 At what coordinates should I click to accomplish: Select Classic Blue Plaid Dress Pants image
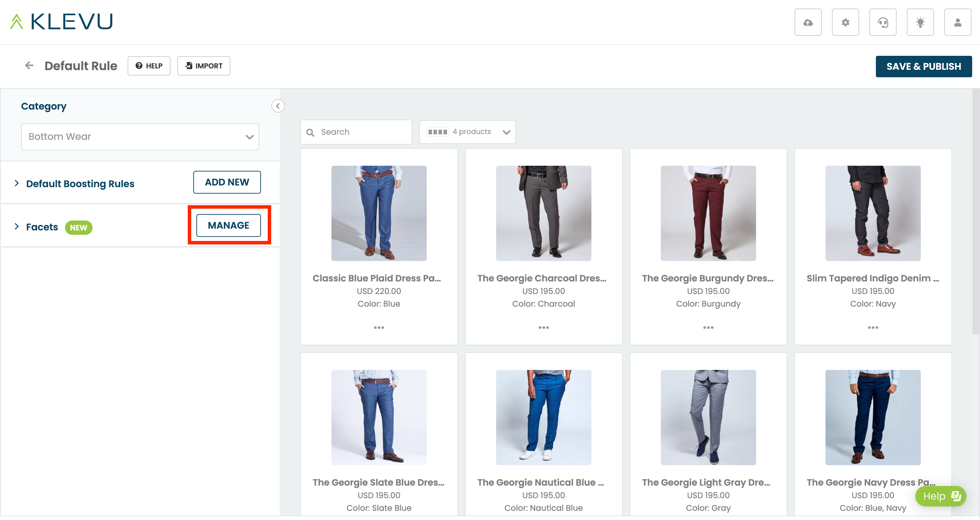click(x=379, y=213)
